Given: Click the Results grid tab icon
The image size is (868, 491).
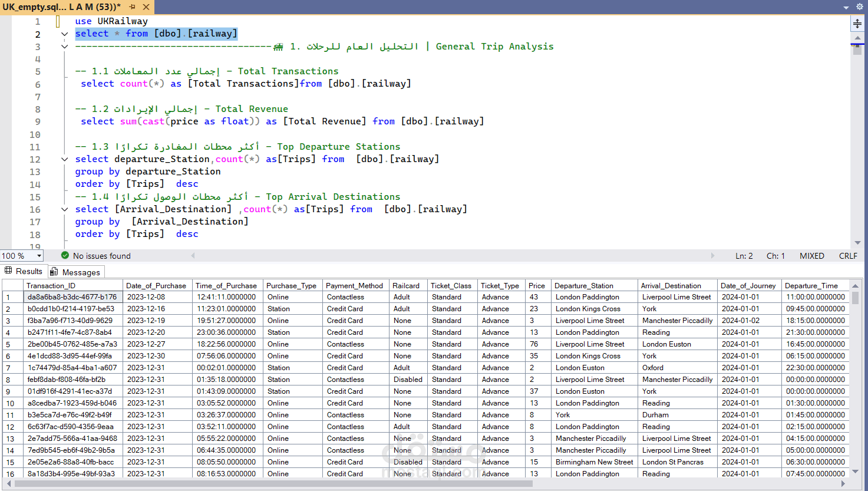Looking at the screenshot, I should pyautogui.click(x=8, y=271).
